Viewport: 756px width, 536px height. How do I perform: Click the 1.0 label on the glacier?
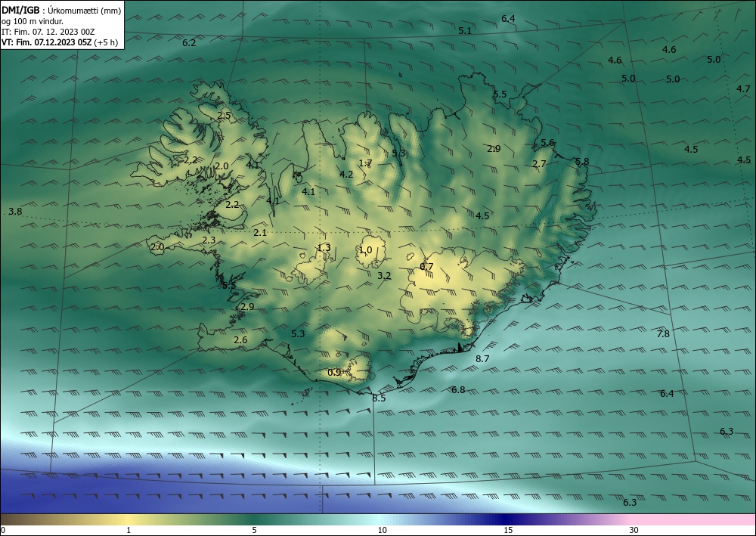[365, 250]
